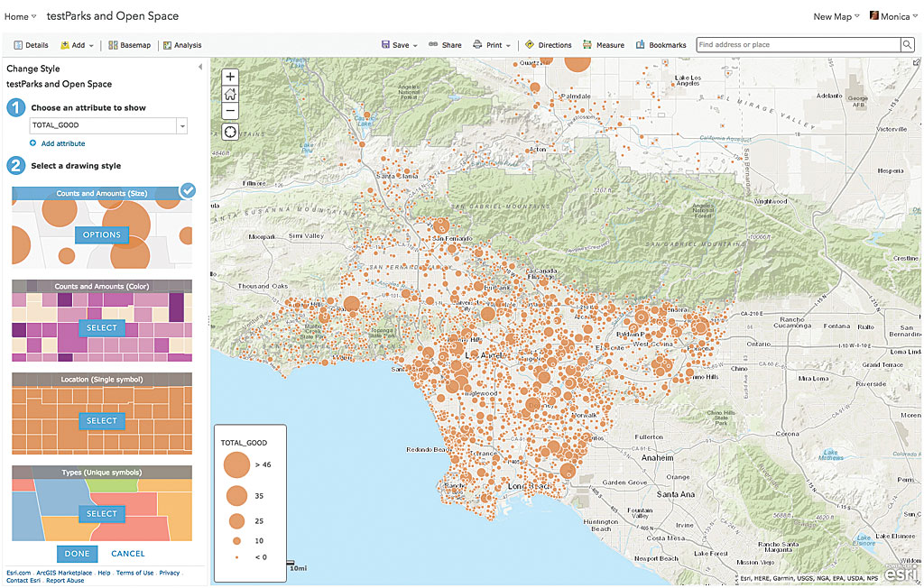
Task: Zoom out on the map
Action: [x=229, y=110]
